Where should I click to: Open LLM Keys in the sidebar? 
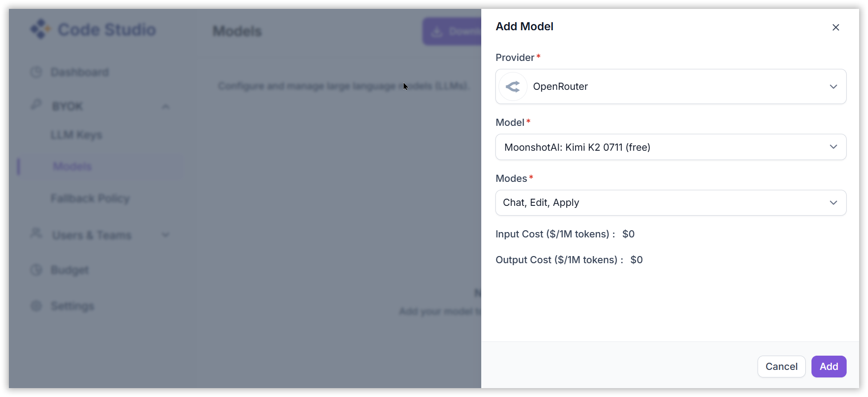tap(77, 135)
